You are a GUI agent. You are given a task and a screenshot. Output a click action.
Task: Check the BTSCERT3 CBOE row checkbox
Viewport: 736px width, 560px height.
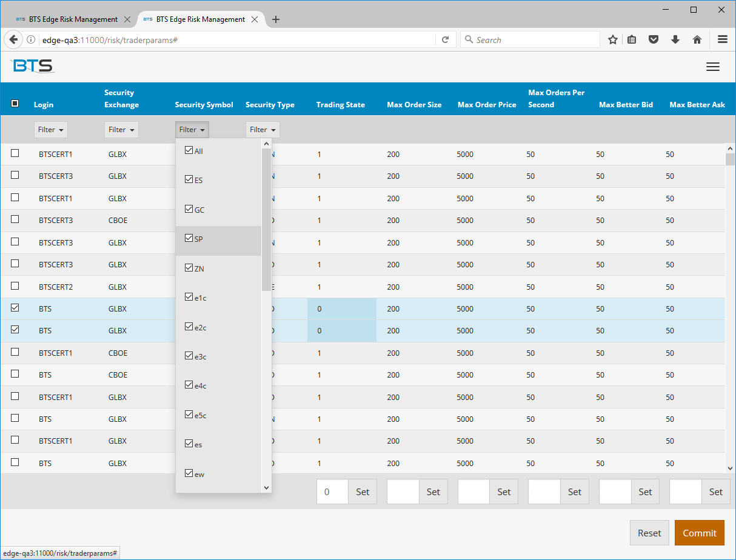pos(15,219)
